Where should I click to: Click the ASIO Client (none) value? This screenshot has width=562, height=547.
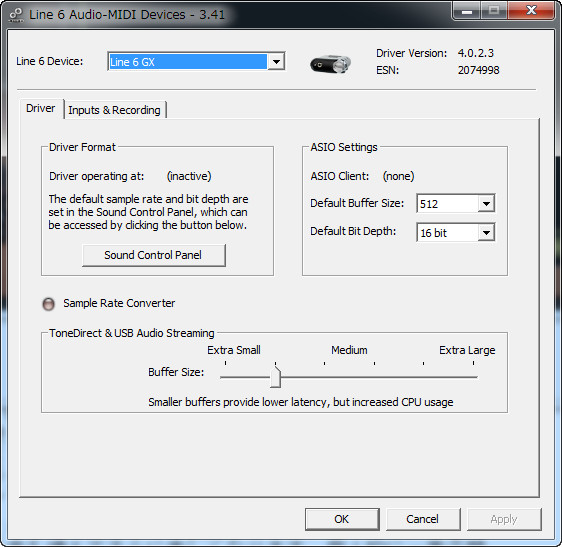pos(398,176)
